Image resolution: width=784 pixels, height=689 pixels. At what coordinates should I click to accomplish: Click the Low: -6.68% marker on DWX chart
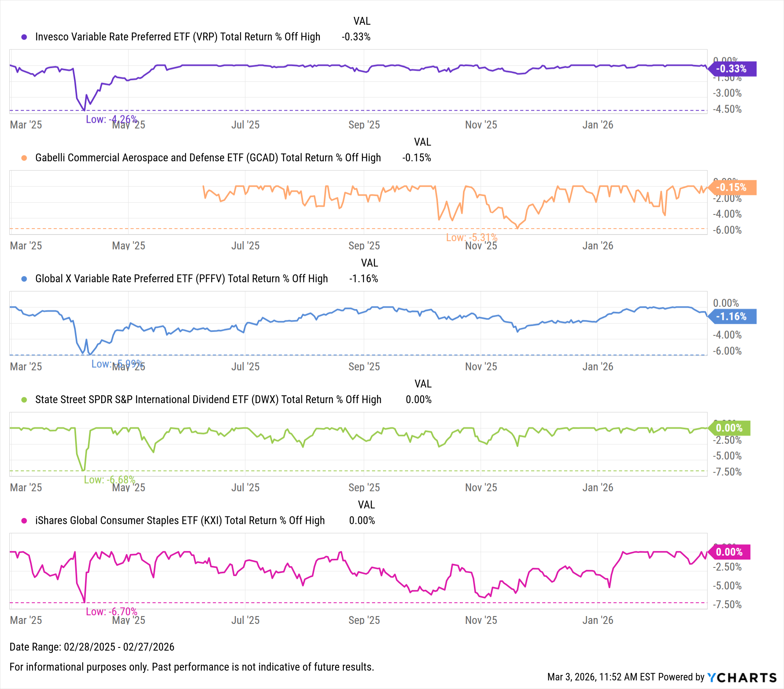tap(109, 480)
